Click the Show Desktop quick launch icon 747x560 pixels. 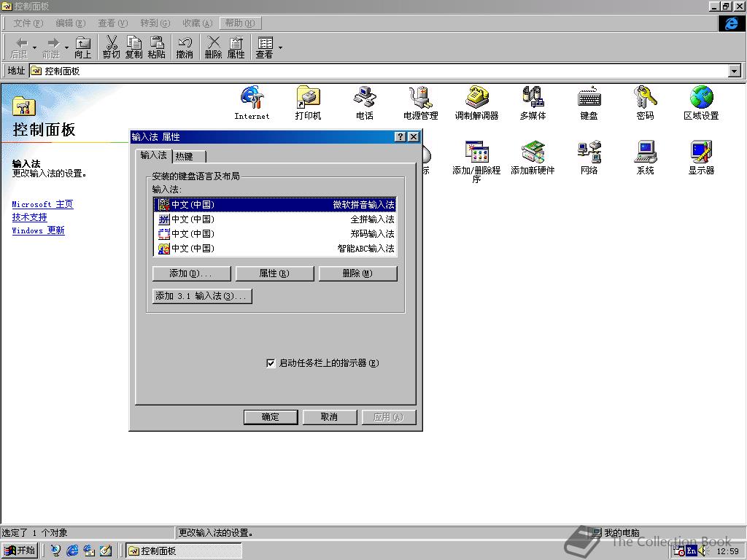tap(105, 551)
